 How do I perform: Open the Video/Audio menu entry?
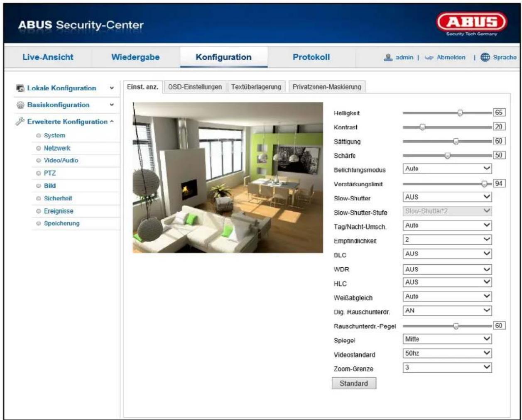click(61, 161)
